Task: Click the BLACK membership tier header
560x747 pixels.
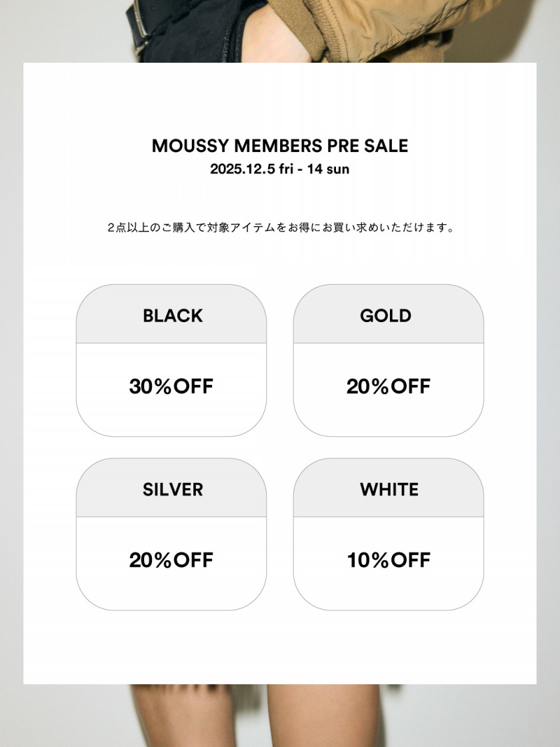Action: point(172,315)
